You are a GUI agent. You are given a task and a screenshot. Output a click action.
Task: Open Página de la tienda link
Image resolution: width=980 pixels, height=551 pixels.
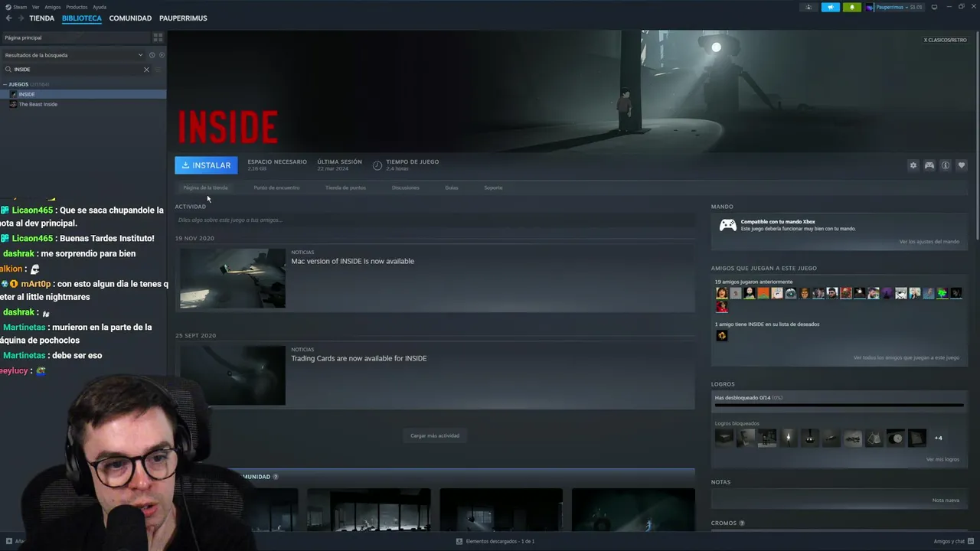click(205, 187)
